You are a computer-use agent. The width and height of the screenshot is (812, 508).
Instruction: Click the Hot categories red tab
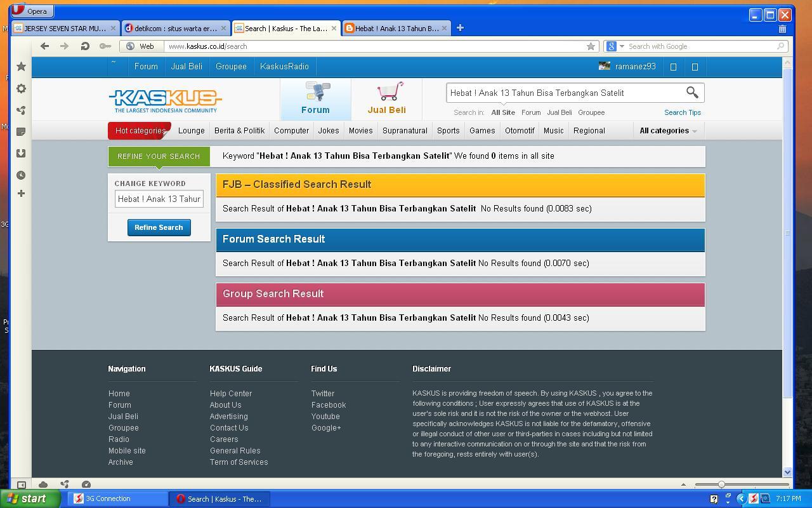pyautogui.click(x=140, y=130)
